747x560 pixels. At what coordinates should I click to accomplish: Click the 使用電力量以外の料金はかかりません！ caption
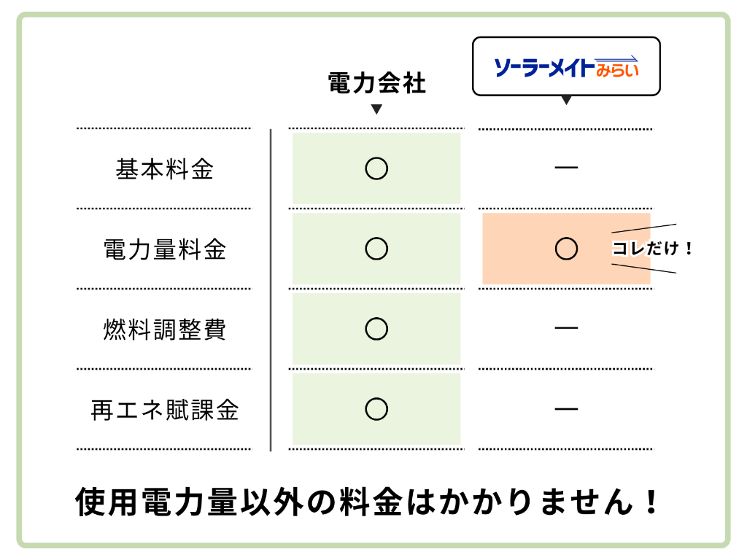[368, 502]
